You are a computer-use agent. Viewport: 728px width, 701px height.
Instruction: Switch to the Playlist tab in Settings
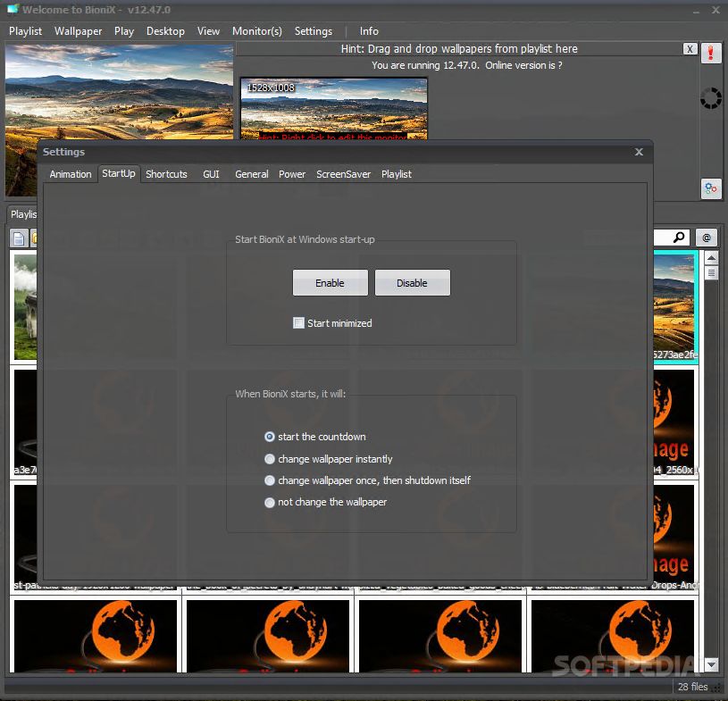pyautogui.click(x=397, y=174)
